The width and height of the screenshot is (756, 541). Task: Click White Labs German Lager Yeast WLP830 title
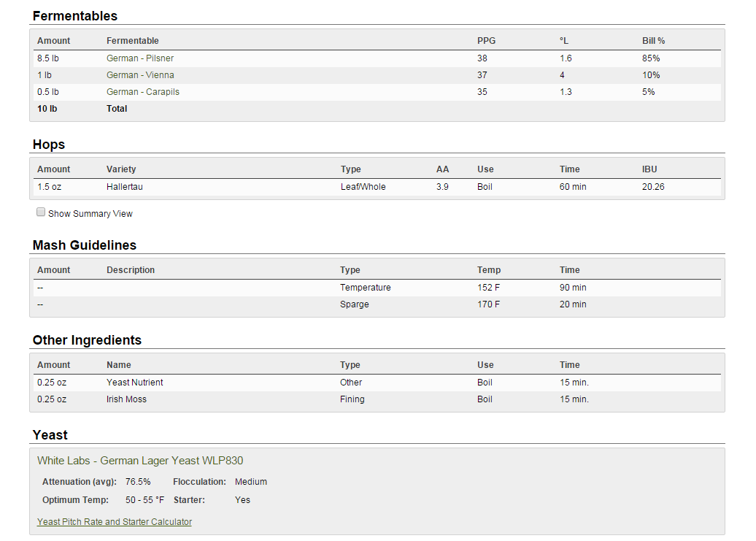pyautogui.click(x=140, y=461)
